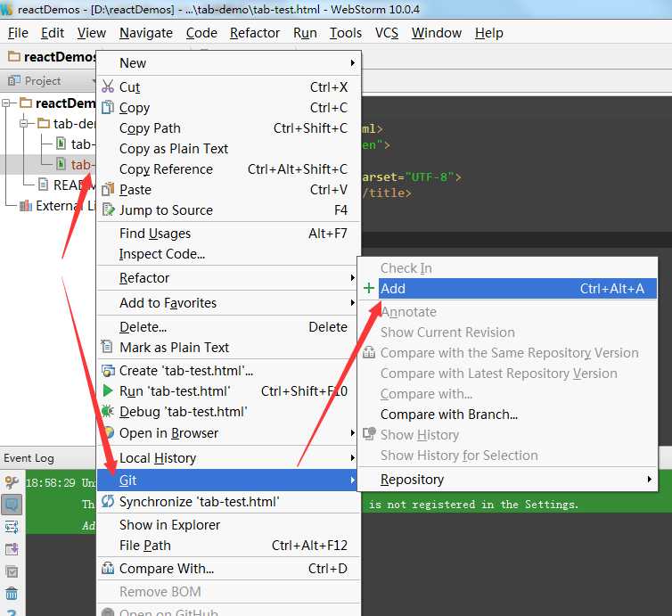The height and width of the screenshot is (616, 672).
Task: Open the VCS menu
Action: (386, 33)
